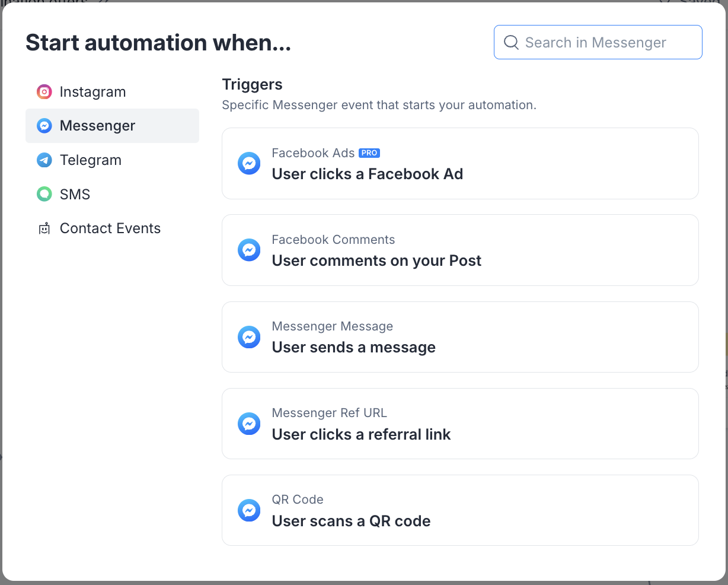Click the Messenger icon in sidebar
The height and width of the screenshot is (585, 728).
44,126
